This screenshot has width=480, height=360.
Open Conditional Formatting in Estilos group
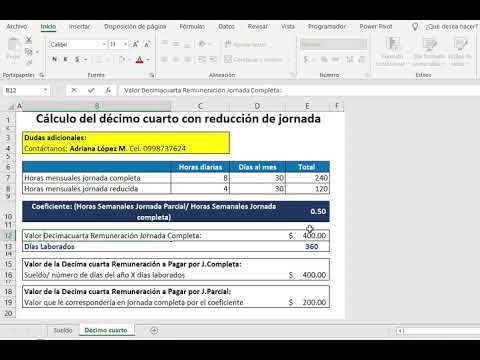point(392,52)
